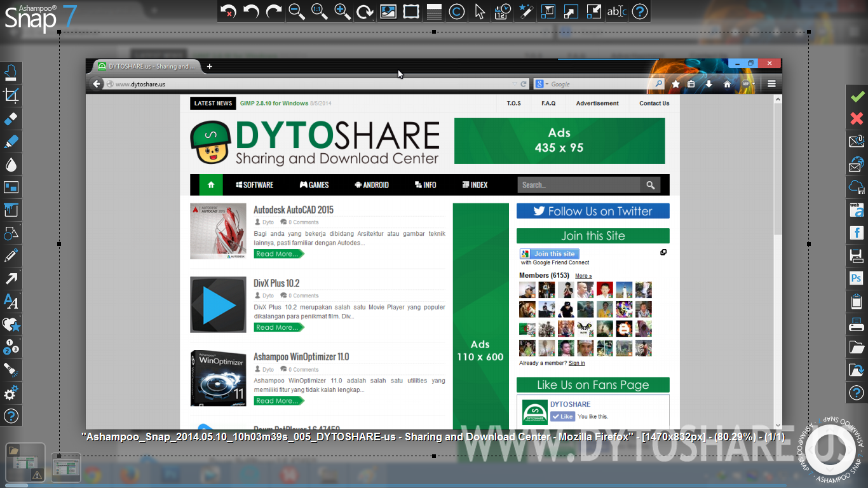Undo the last edit
This screenshot has width=868, height=488.
tap(252, 11)
